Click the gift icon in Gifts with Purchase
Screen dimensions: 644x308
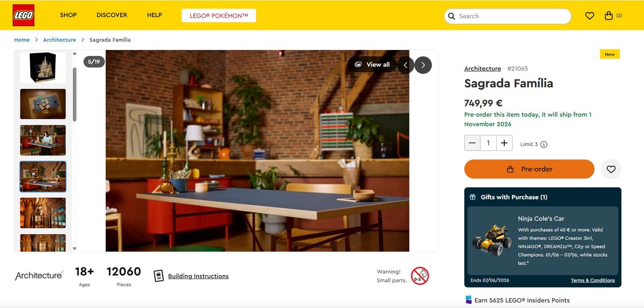click(472, 197)
